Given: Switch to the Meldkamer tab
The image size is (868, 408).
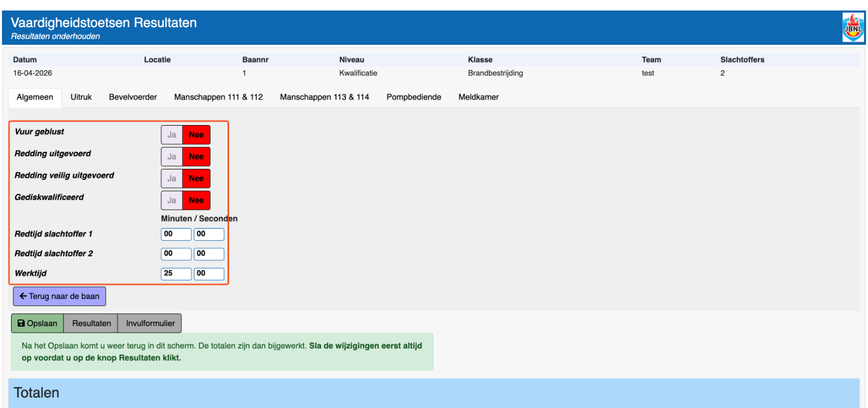Looking at the screenshot, I should pyautogui.click(x=478, y=97).
